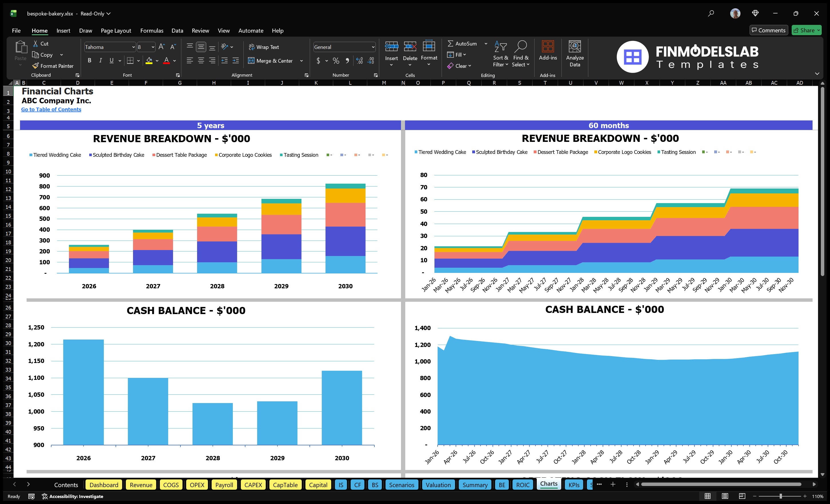The width and height of the screenshot is (830, 504).
Task: Click the Find & Select icon
Action: [521, 54]
